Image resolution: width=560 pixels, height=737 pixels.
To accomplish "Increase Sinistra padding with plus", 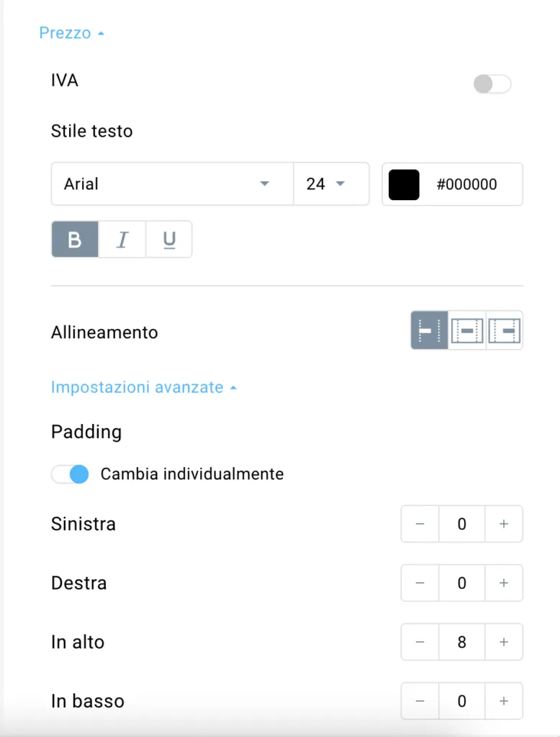I will [x=504, y=524].
